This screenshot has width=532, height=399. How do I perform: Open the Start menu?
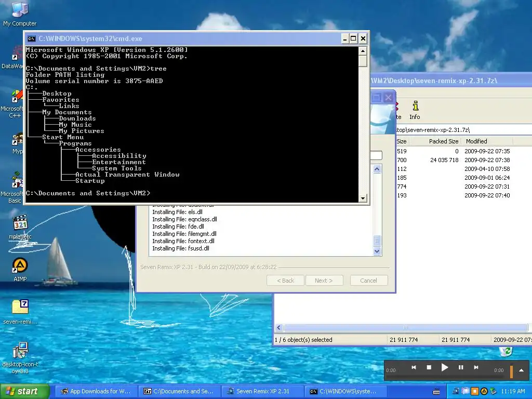[x=25, y=392]
